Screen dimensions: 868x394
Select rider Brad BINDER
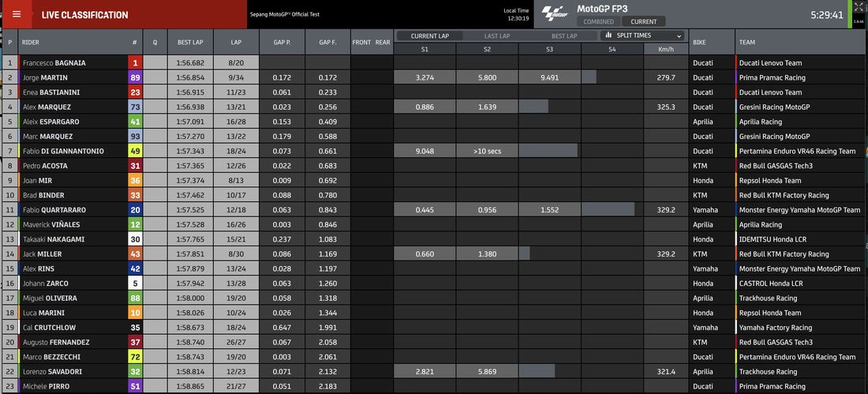coord(43,195)
